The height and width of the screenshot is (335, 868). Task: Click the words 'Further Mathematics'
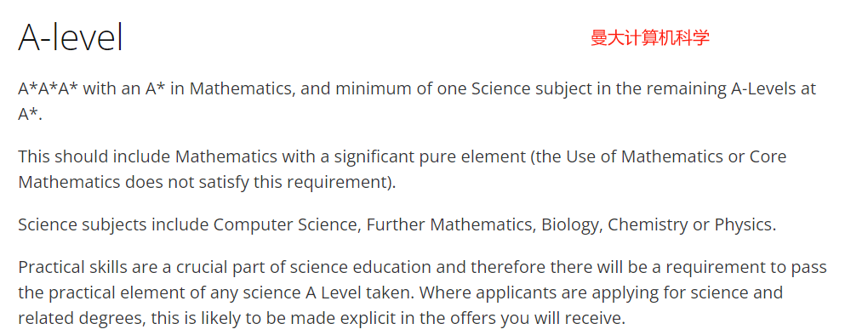click(451, 225)
